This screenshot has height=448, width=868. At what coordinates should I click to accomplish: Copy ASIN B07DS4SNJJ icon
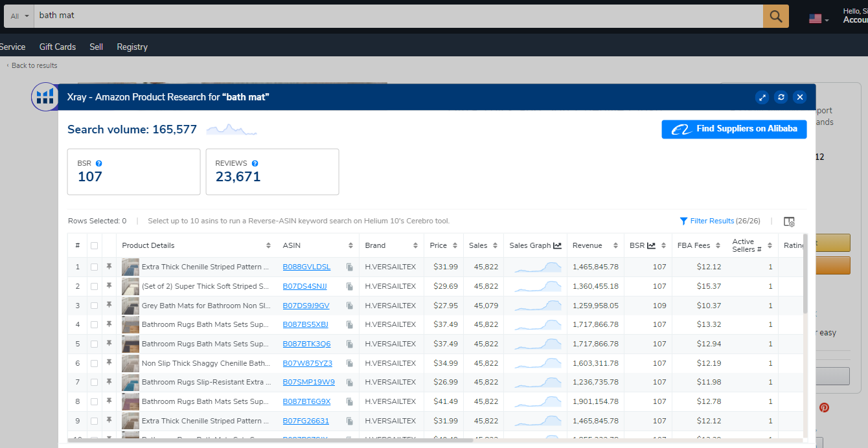[x=350, y=286]
